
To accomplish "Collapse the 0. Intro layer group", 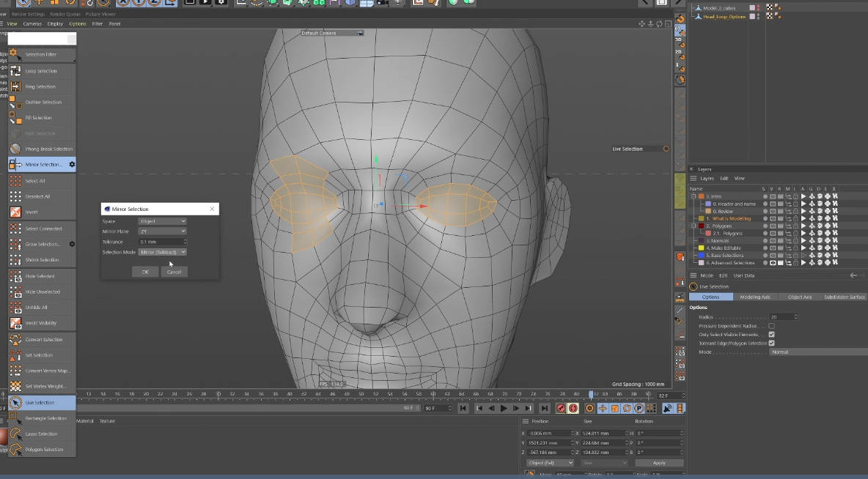I will coord(693,196).
